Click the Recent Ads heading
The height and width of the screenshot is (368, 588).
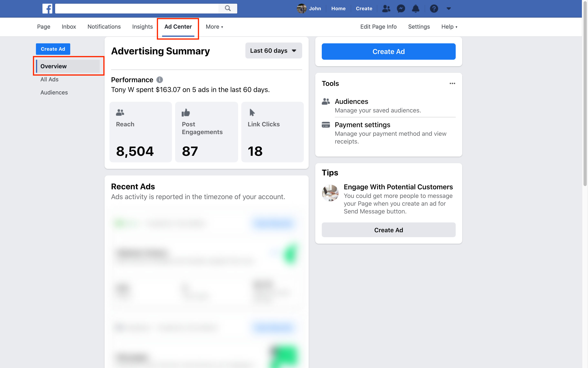[x=133, y=186]
